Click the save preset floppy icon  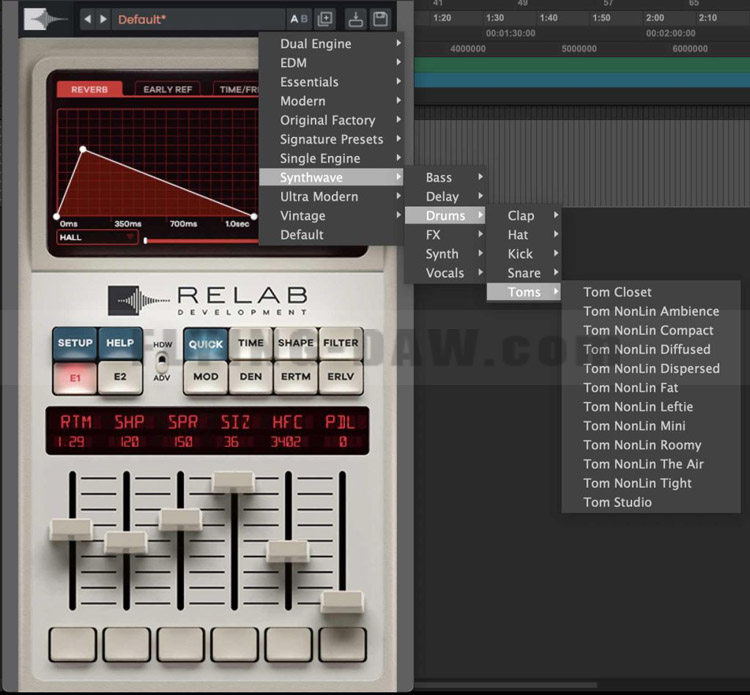pos(380,19)
